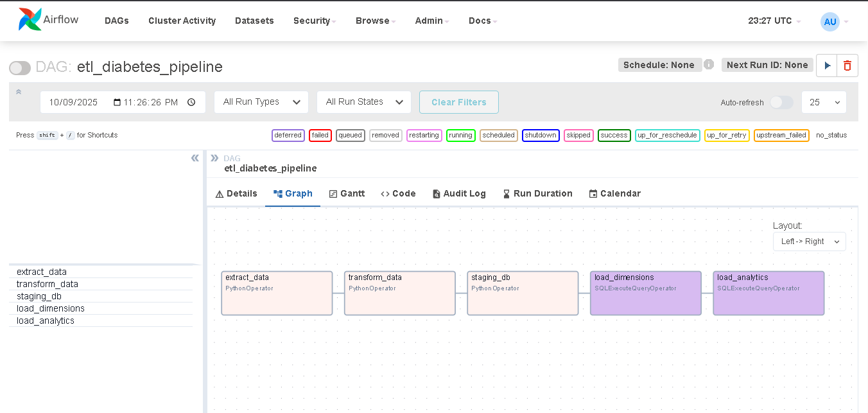Click the upstream_failed legend badge
868x413 pixels.
[781, 136]
